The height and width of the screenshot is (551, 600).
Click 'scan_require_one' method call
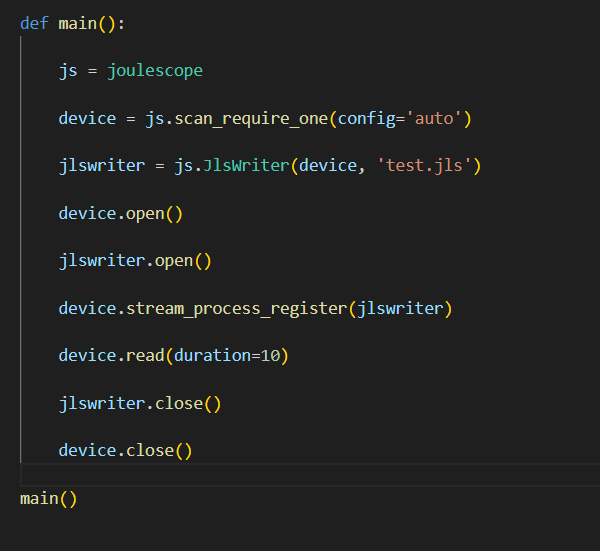click(x=251, y=119)
